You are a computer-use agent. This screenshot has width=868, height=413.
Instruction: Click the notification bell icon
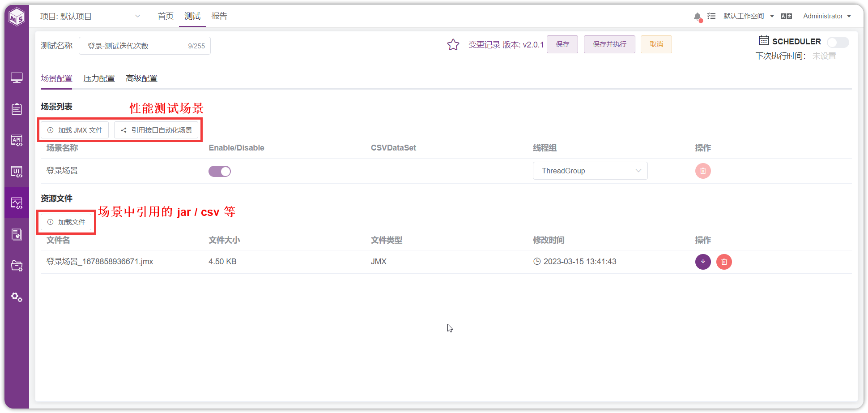point(698,17)
